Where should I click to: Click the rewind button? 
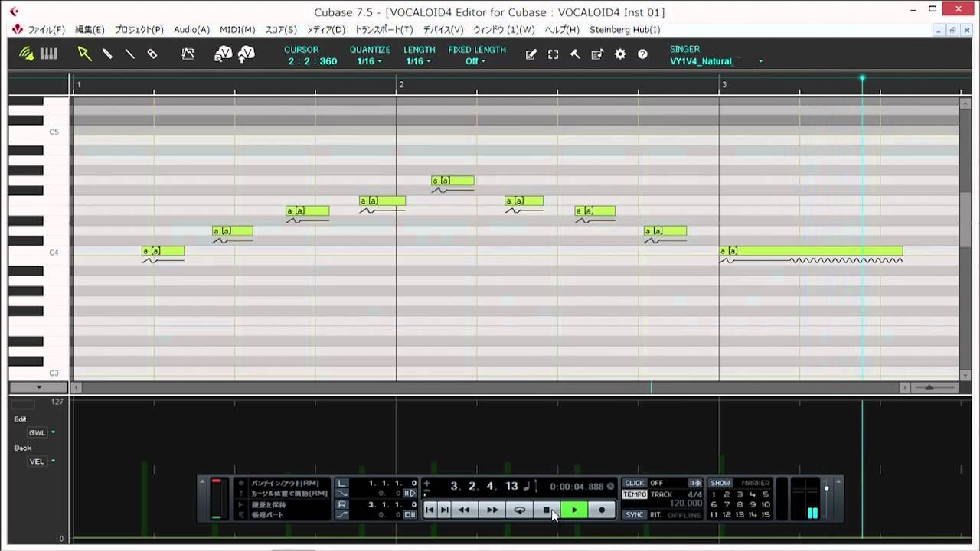[x=464, y=510]
